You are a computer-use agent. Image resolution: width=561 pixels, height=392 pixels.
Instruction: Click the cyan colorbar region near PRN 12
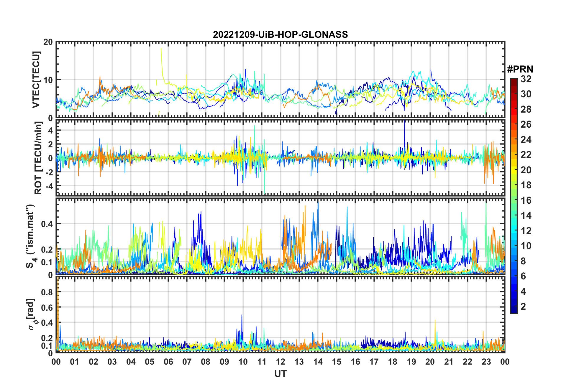514,230
